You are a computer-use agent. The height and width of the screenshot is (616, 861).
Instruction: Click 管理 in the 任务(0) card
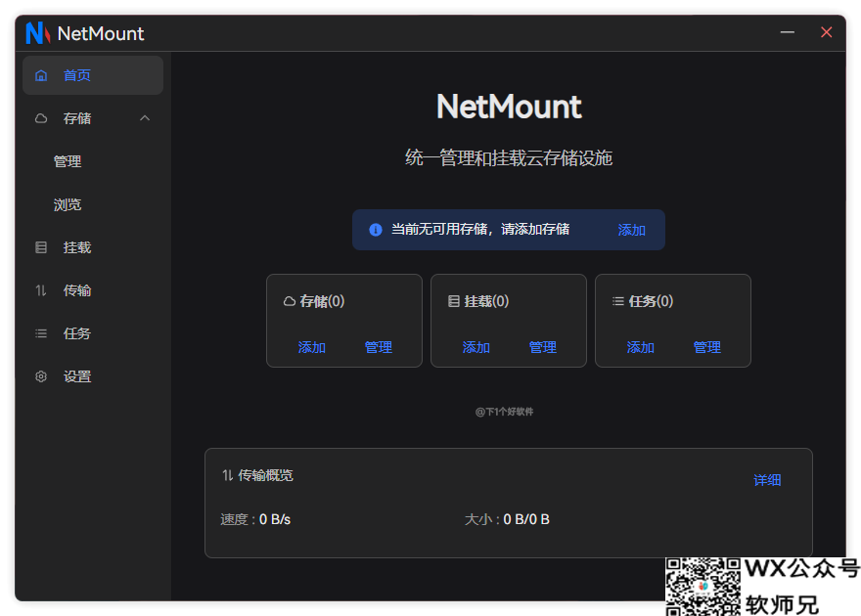(706, 347)
